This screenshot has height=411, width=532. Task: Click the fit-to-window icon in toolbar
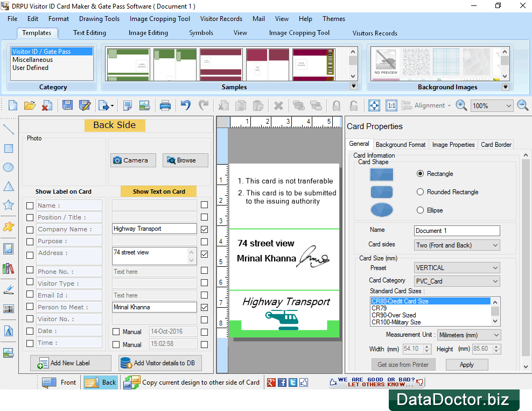coord(374,105)
